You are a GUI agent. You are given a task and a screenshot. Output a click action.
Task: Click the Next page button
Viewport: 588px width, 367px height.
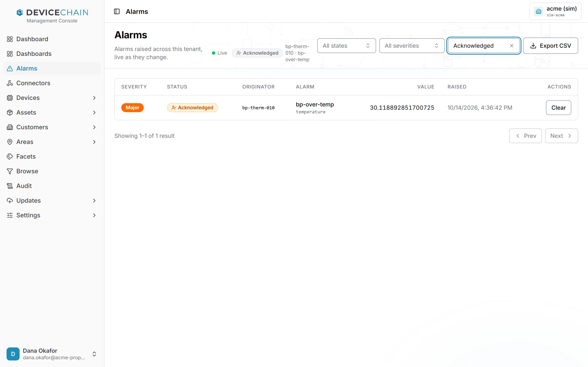click(x=561, y=136)
